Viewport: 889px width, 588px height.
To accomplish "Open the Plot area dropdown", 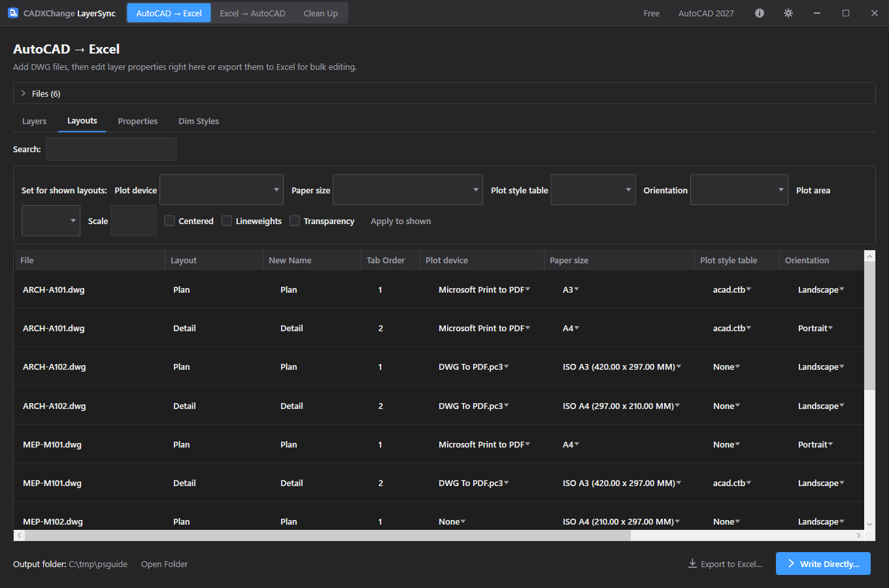I will [x=51, y=221].
